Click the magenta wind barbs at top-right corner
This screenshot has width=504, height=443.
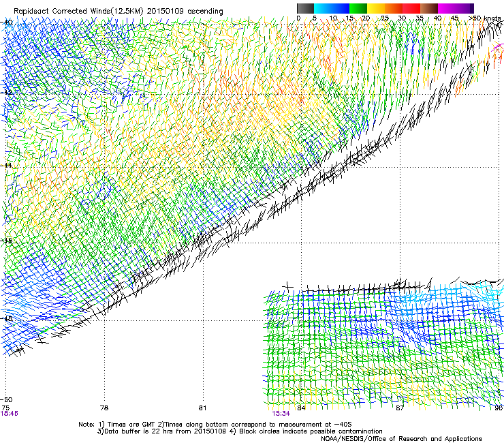499,48
